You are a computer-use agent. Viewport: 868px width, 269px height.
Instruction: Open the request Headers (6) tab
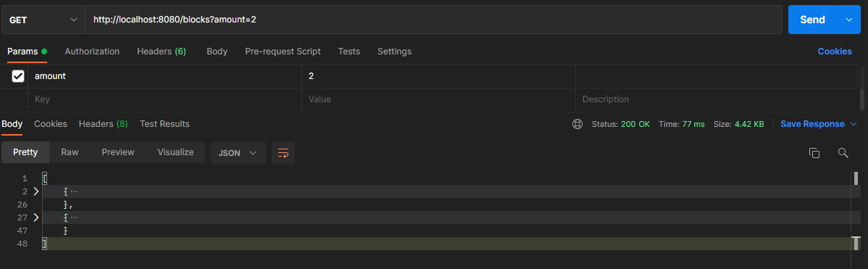pyautogui.click(x=162, y=51)
